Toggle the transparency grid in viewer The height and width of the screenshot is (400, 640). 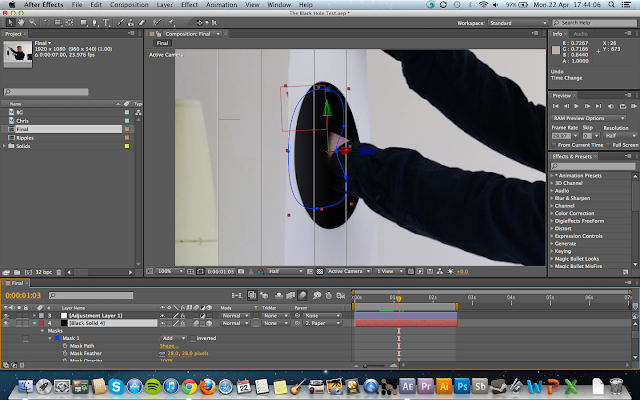click(320, 271)
